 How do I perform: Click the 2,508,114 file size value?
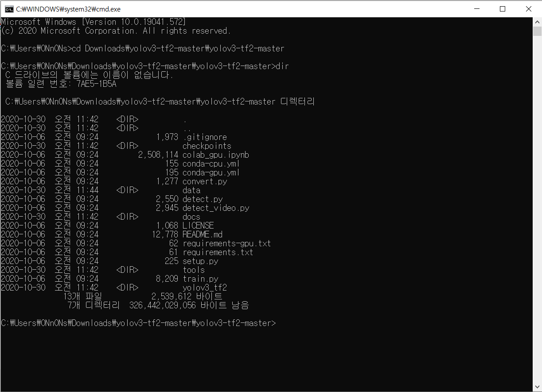(158, 155)
